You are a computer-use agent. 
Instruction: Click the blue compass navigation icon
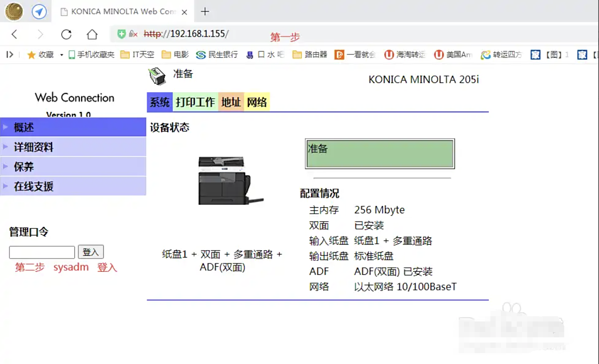pos(39,12)
